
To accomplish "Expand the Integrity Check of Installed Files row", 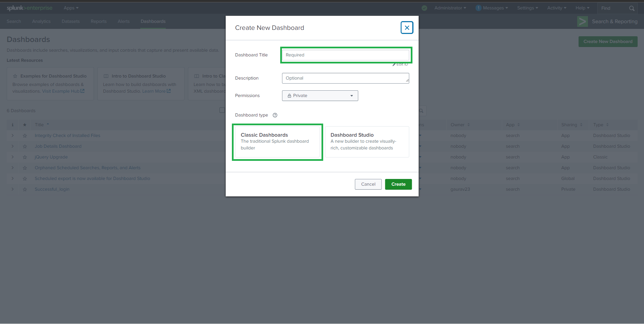I will point(13,136).
